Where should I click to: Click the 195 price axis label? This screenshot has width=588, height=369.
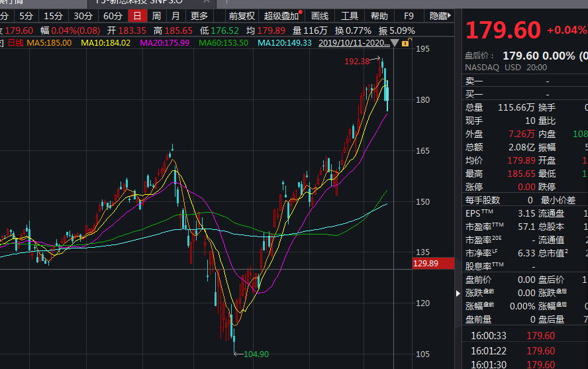[x=422, y=49]
